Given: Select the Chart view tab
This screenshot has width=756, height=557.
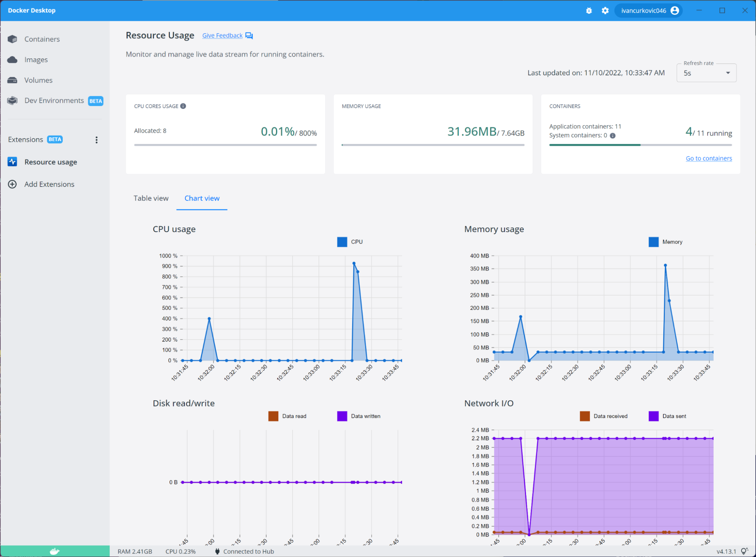Looking at the screenshot, I should pos(202,198).
